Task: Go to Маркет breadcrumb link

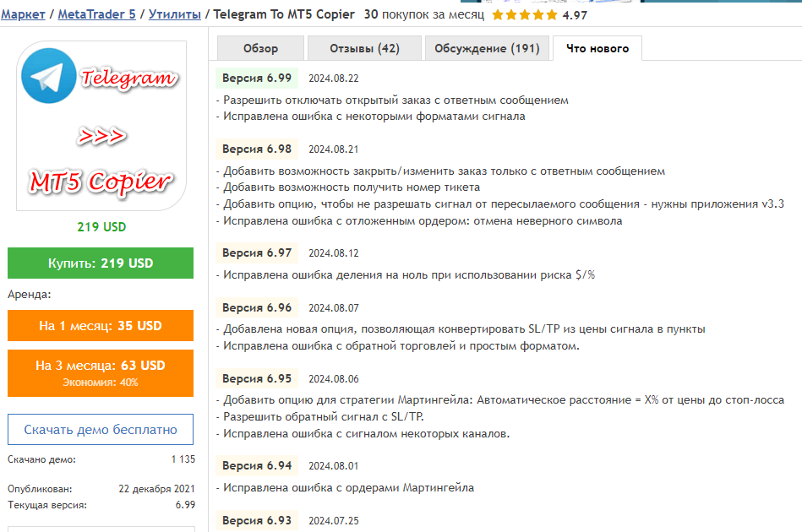Action: click(23, 14)
